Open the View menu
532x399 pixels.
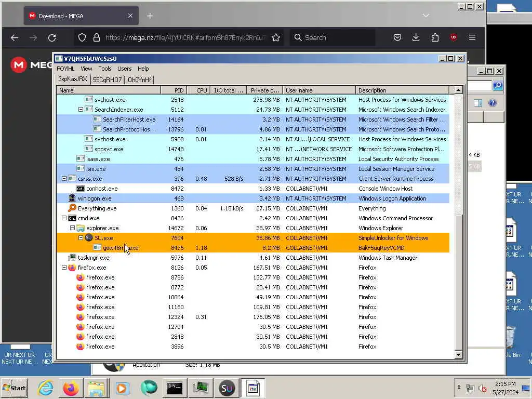[87, 69]
